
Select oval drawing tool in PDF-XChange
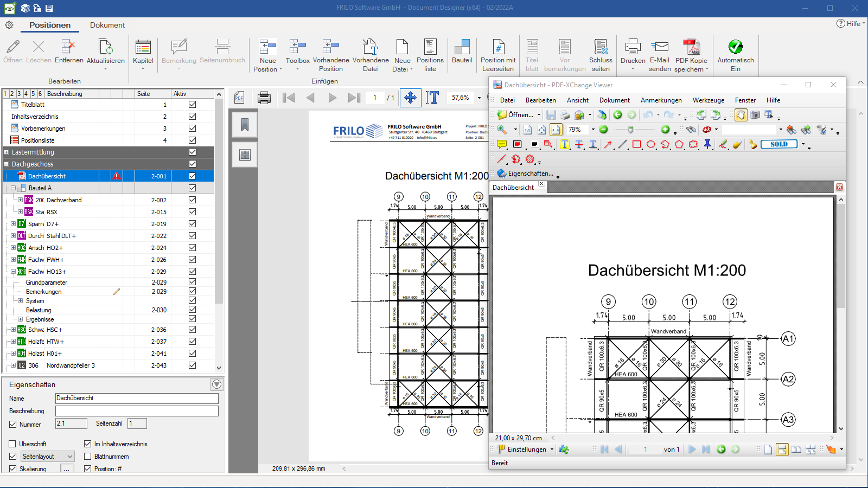[x=651, y=144]
